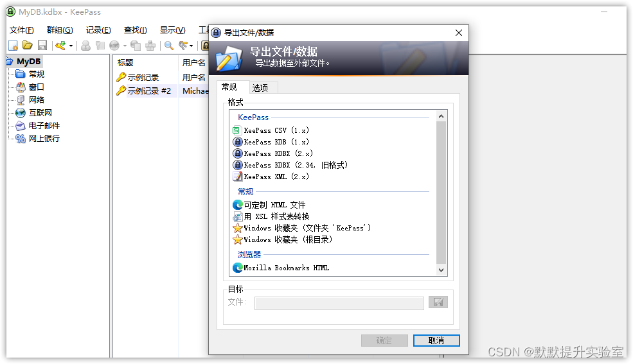Click the KeePass XML notepad icon
The width and height of the screenshot is (633, 364).
pyautogui.click(x=237, y=177)
